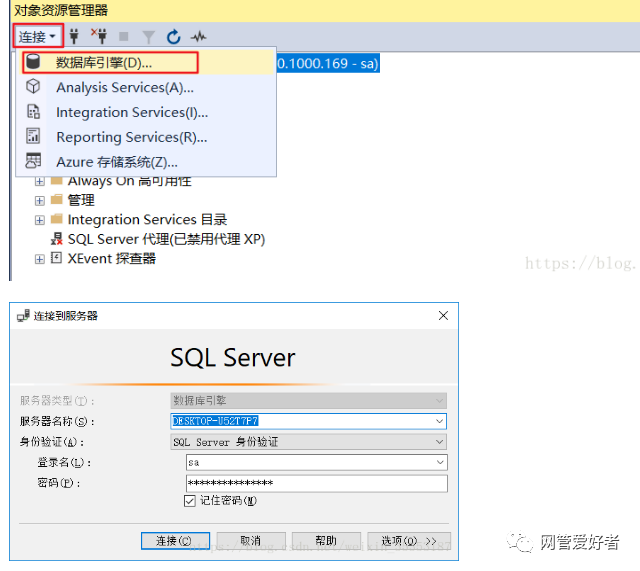Click the 密码 password field
This screenshot has height=571, width=640.
point(317,483)
